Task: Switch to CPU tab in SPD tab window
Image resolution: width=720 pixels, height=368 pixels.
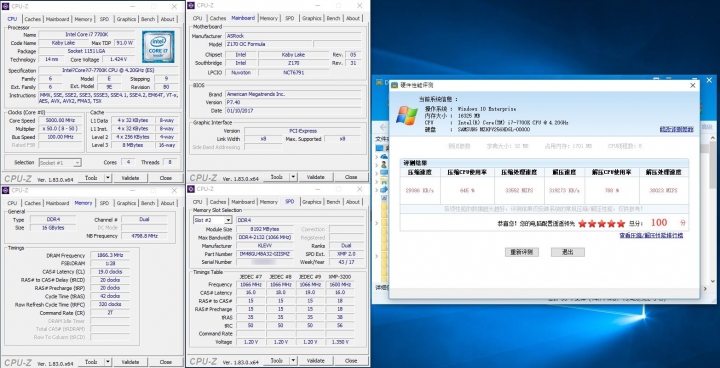Action: click(197, 202)
